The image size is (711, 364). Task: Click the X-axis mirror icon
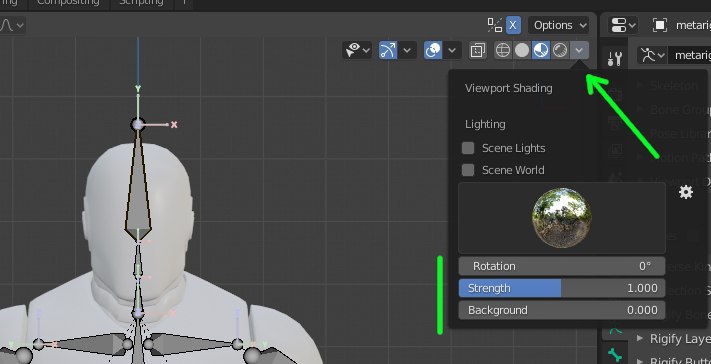point(495,25)
